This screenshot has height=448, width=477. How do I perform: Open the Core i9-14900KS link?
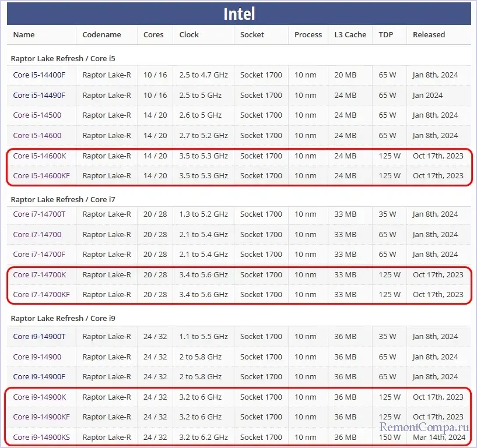point(41,437)
